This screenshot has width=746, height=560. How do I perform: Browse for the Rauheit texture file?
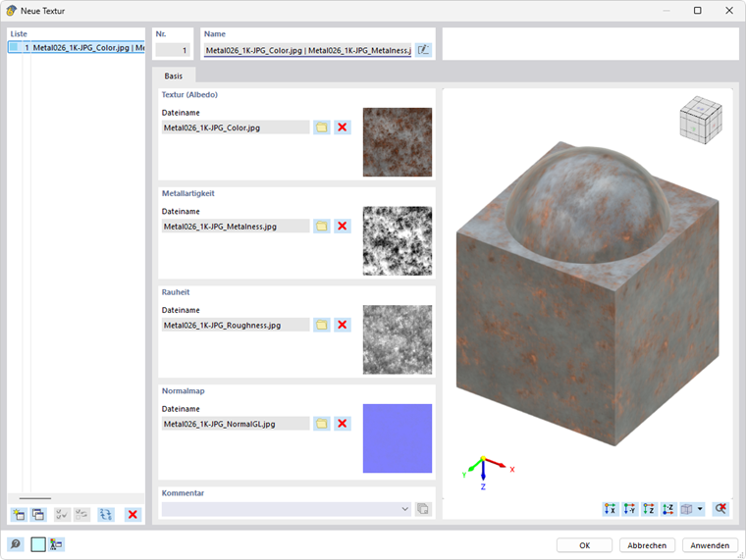click(x=322, y=326)
